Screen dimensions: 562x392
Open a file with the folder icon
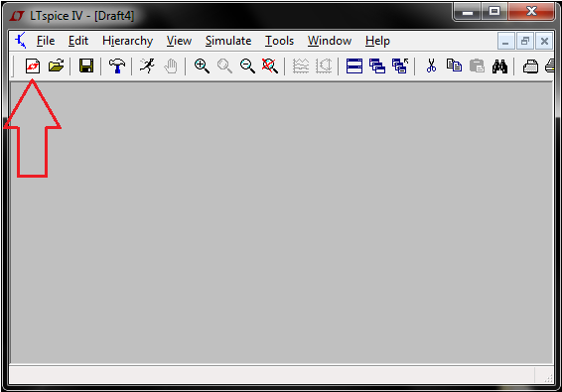pyautogui.click(x=56, y=65)
